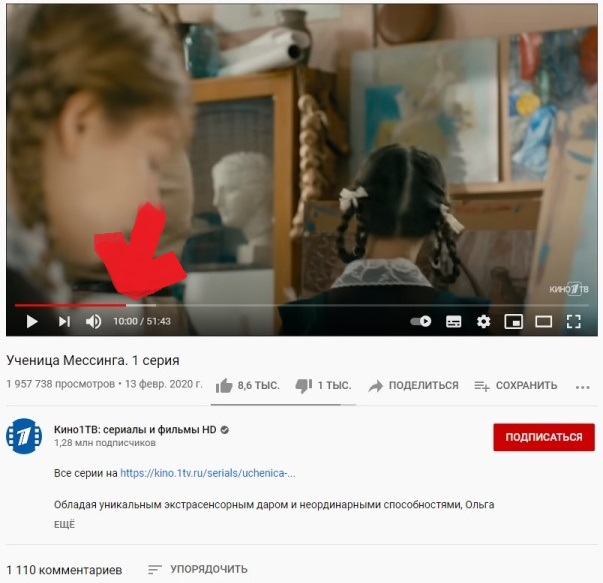Seek on the red video progress bar
Image resolution: width=603 pixels, height=583 pixels.
tap(302, 305)
